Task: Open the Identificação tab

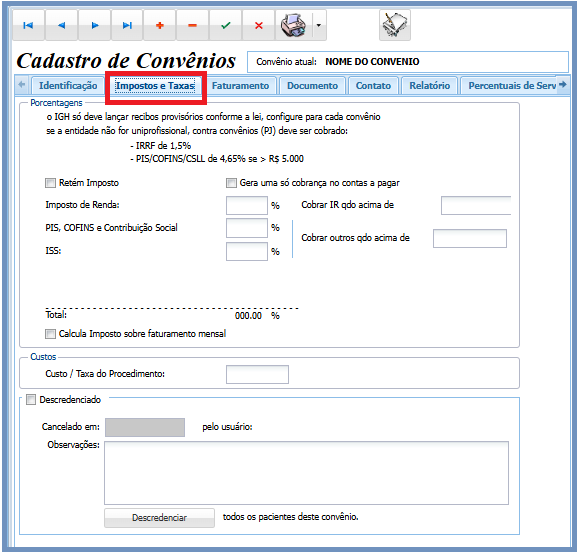Action: pos(68,86)
